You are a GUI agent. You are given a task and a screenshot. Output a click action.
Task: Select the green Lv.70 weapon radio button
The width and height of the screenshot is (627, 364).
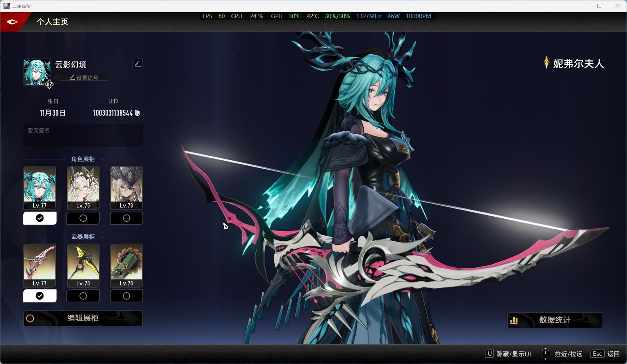[127, 296]
